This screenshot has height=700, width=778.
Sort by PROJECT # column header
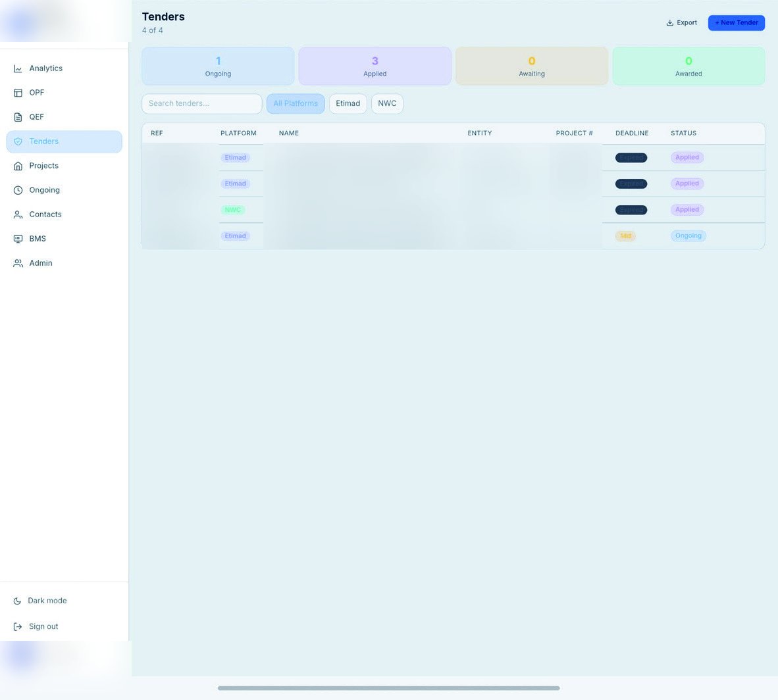574,134
